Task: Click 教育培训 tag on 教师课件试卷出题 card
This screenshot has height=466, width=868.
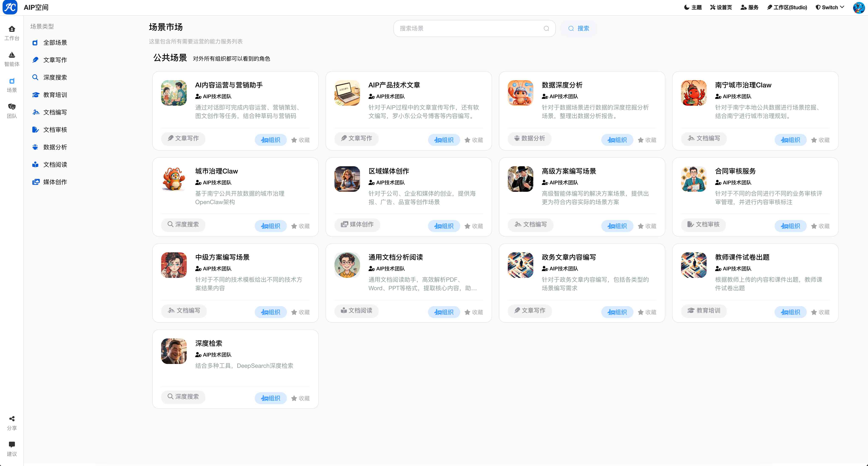Action: tap(704, 311)
